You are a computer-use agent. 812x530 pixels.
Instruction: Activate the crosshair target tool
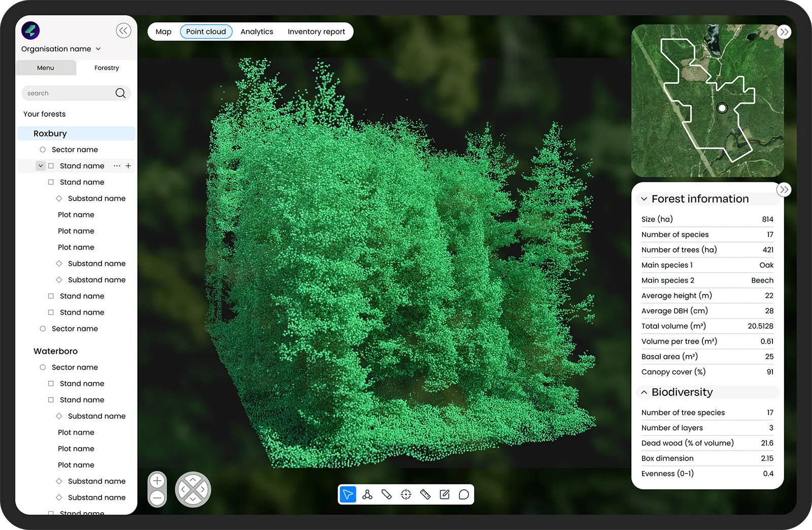click(406, 494)
